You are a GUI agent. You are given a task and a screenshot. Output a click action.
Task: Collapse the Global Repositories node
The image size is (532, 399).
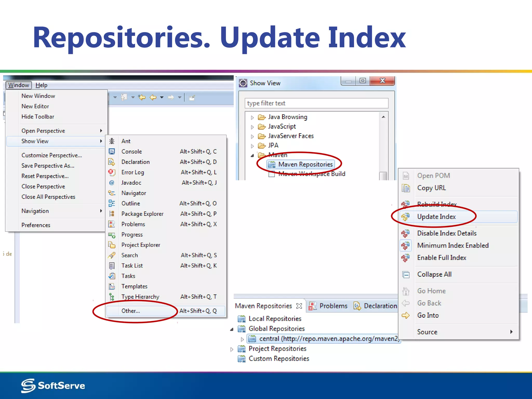(232, 329)
